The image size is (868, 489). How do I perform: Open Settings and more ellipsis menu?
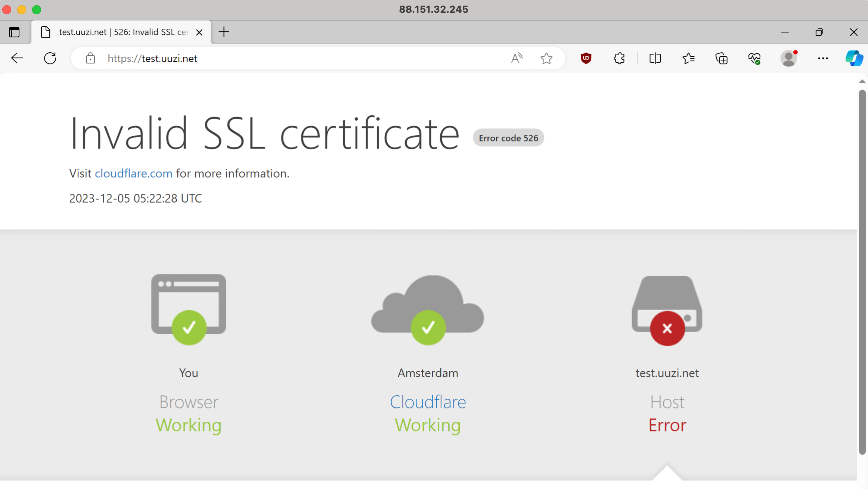(x=823, y=58)
